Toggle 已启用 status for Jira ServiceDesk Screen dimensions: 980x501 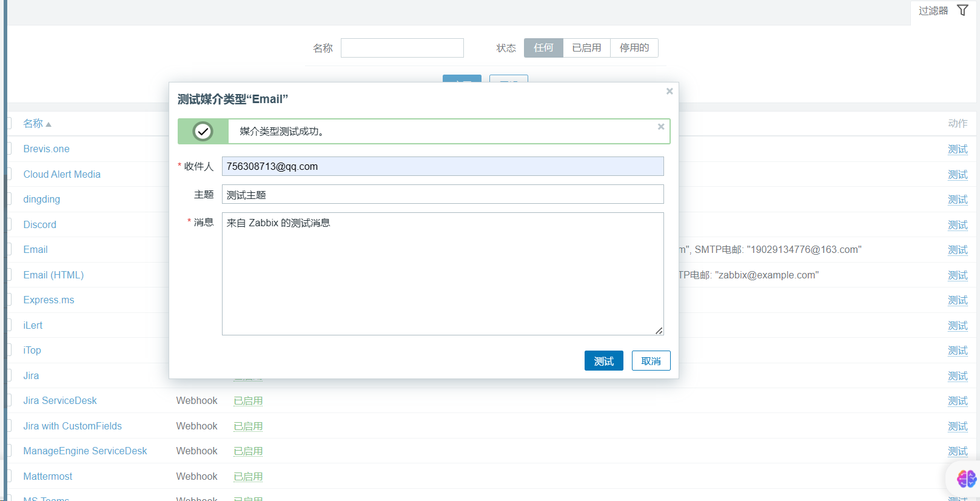[x=248, y=401]
